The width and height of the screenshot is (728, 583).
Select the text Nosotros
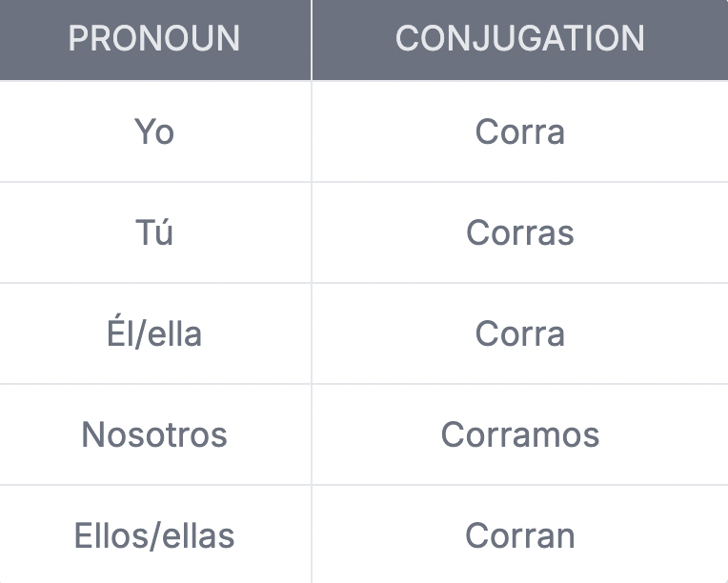[x=154, y=435]
